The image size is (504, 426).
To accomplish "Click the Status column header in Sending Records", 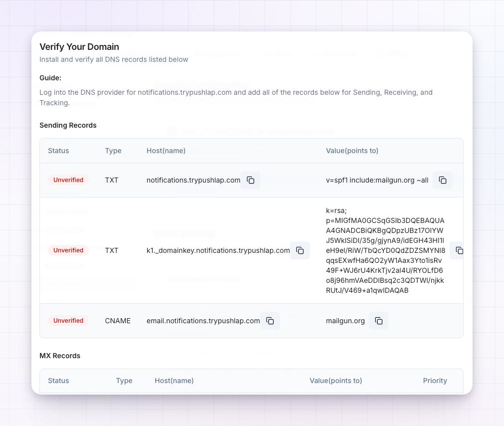I will point(58,151).
